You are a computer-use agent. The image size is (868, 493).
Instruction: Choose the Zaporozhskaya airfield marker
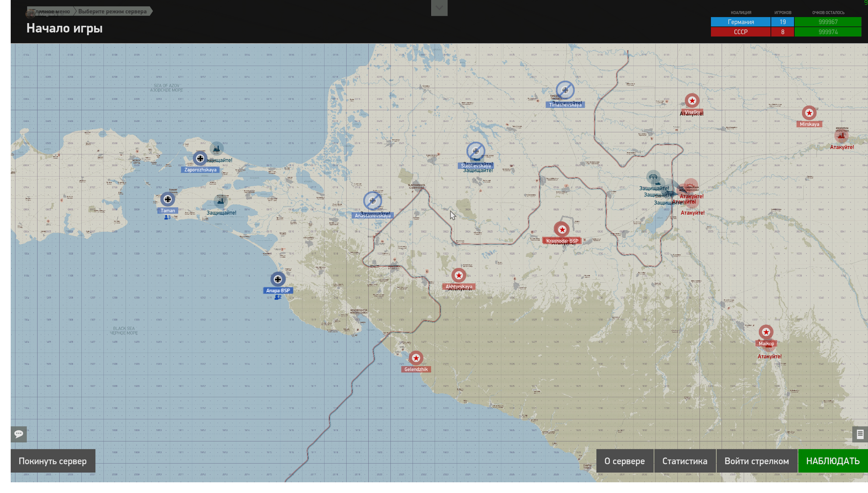(x=200, y=158)
